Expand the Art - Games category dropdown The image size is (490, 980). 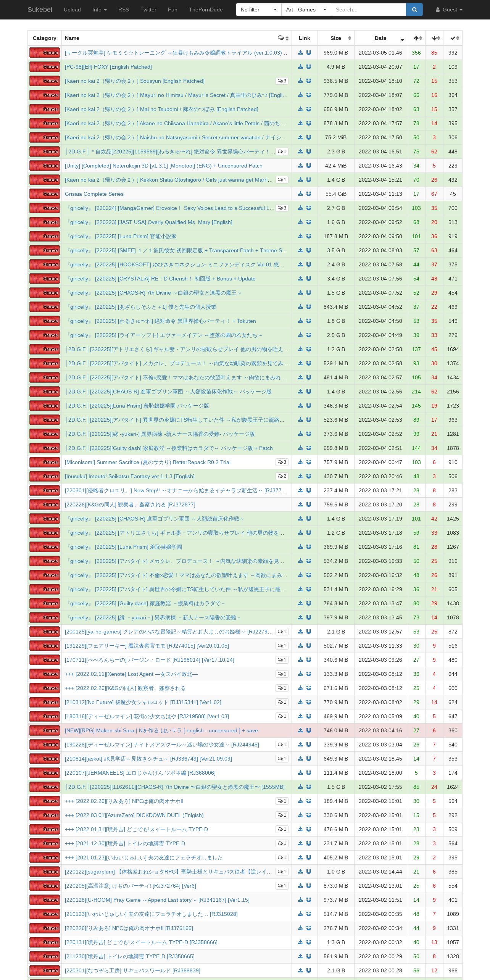pos(306,10)
